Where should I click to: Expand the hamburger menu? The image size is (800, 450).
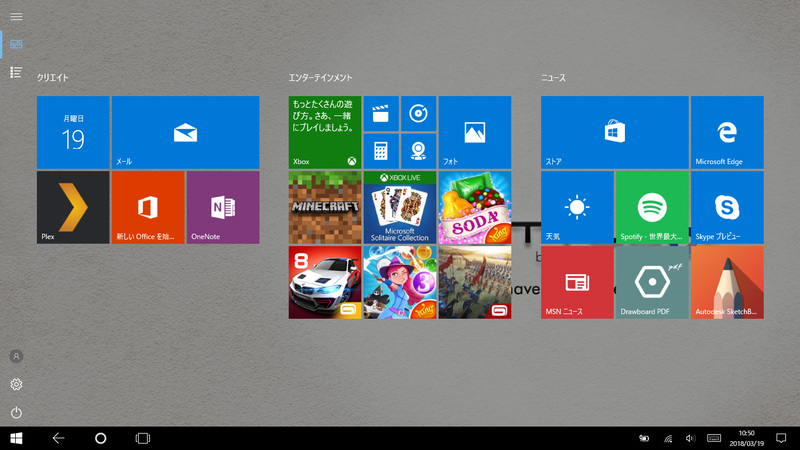pyautogui.click(x=16, y=17)
